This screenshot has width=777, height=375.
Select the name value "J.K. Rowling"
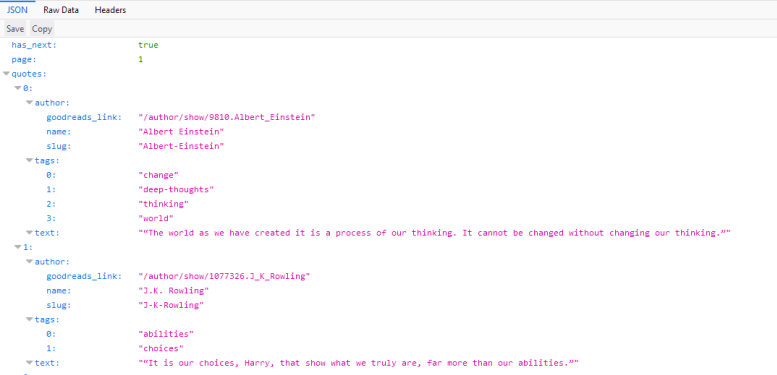[173, 290]
